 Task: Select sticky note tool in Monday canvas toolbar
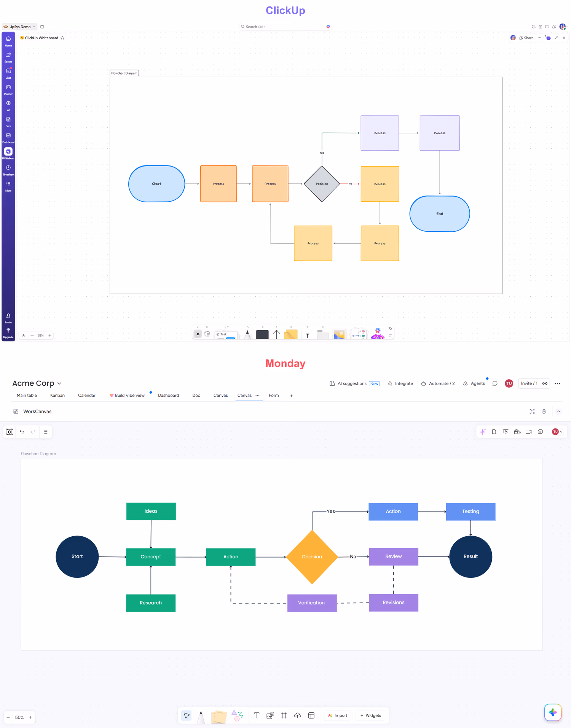click(x=219, y=716)
